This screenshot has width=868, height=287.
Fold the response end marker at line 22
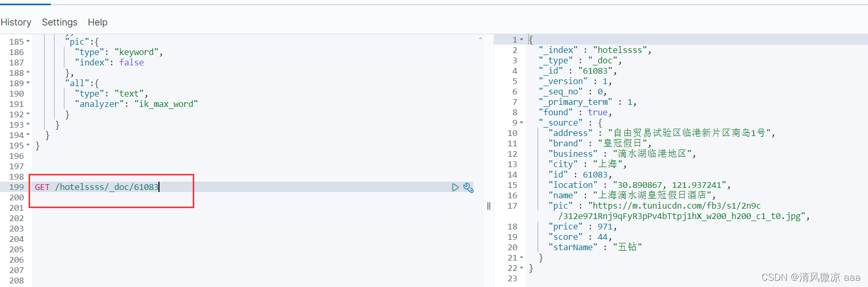click(522, 268)
